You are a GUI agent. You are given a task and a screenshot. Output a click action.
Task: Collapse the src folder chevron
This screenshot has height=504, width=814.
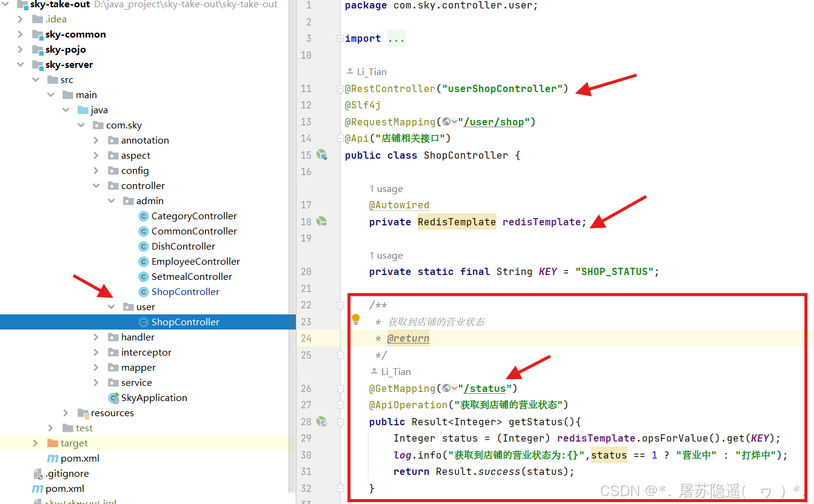click(36, 80)
